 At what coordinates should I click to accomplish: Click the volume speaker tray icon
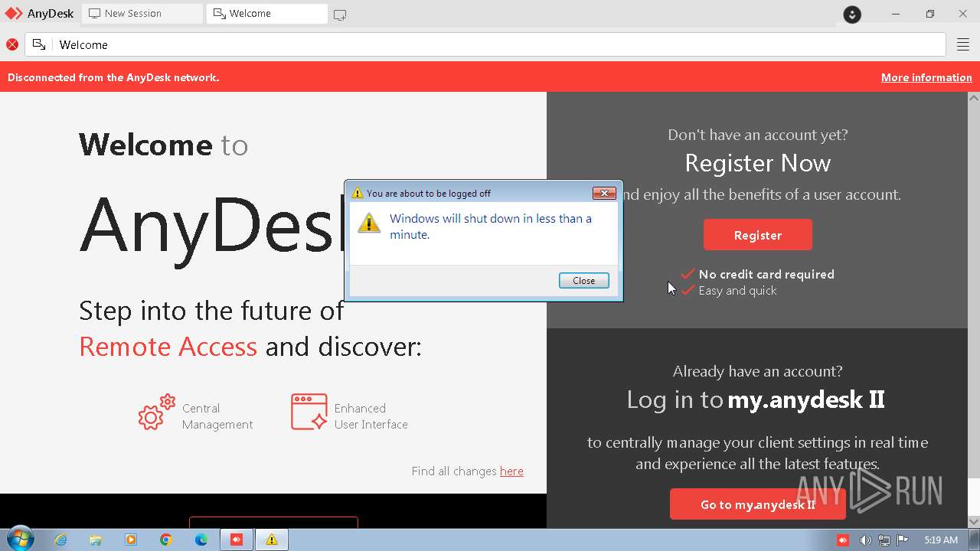[x=865, y=540]
